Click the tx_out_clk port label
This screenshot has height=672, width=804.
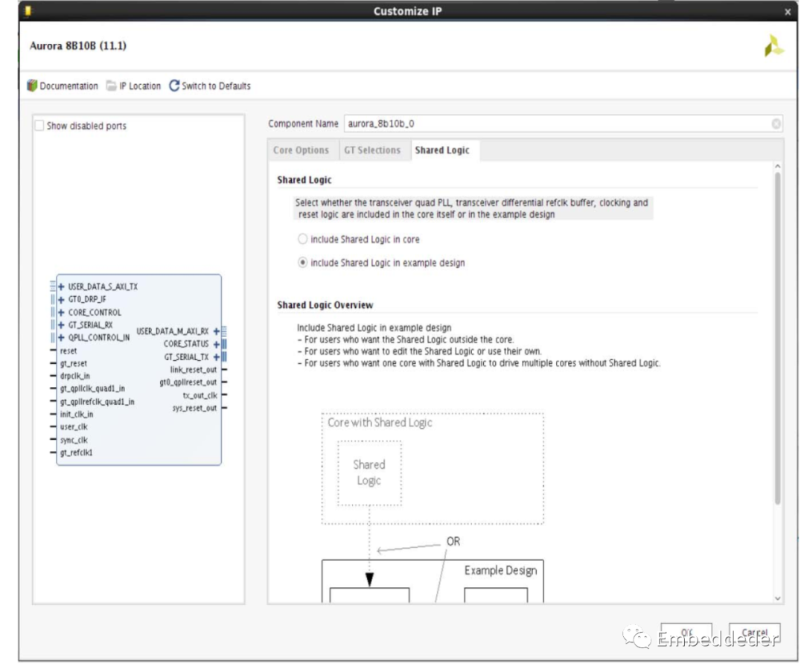(200, 395)
